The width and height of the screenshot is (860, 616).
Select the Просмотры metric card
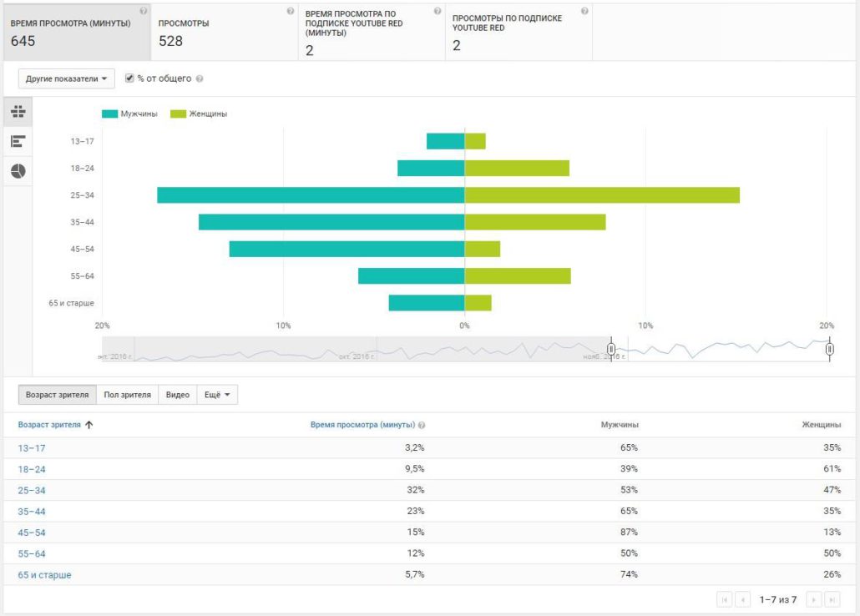224,32
